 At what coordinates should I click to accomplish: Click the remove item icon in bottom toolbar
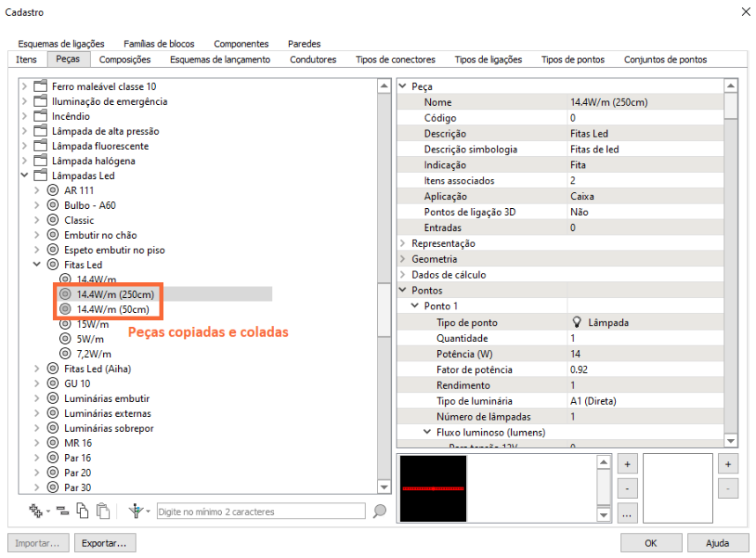(x=63, y=511)
